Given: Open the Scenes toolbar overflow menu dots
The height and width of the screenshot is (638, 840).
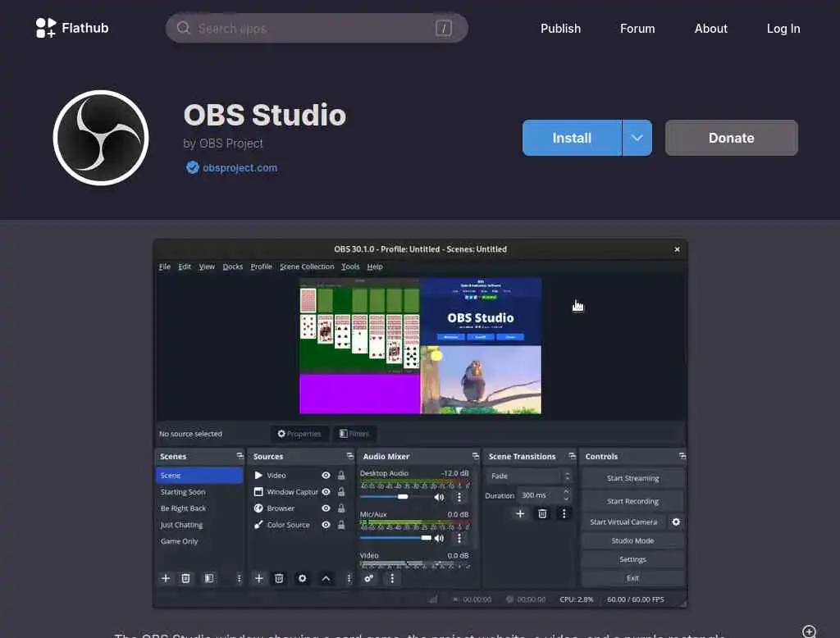Looking at the screenshot, I should click(239, 578).
